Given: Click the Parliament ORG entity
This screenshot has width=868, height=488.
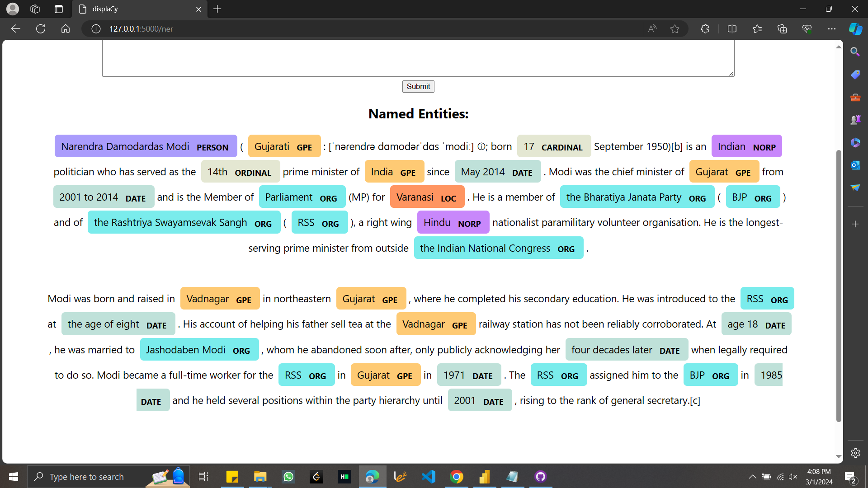Looking at the screenshot, I should [x=302, y=197].
